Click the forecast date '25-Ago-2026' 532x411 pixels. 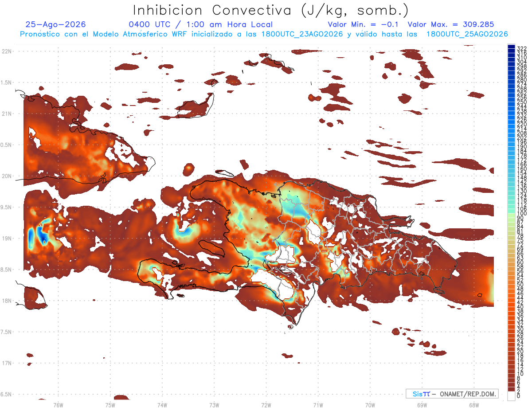tap(56, 24)
